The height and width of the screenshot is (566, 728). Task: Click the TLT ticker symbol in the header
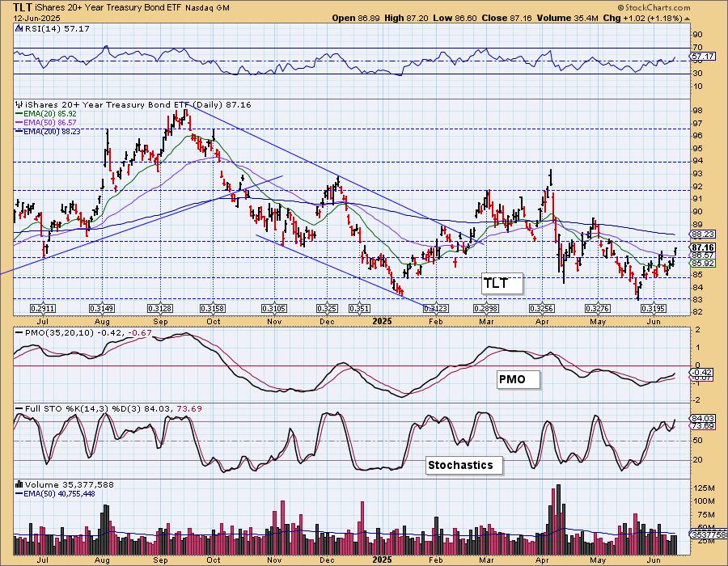(x=23, y=7)
